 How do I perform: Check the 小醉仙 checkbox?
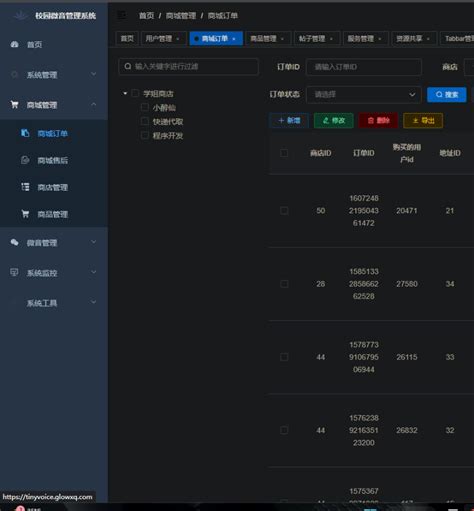tap(145, 107)
